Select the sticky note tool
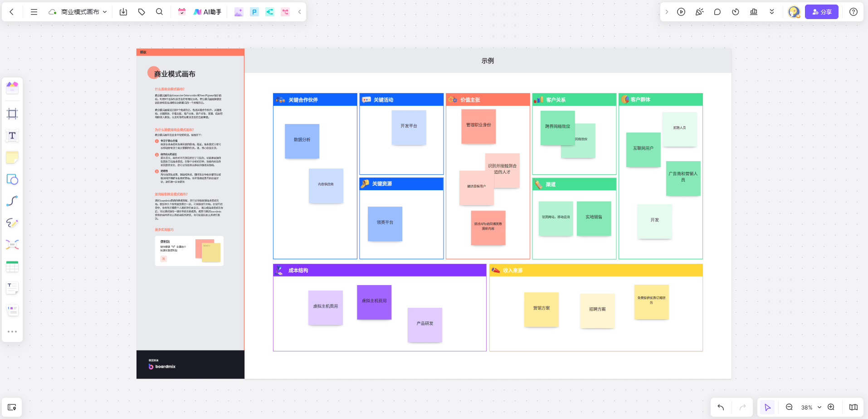This screenshot has width=868, height=419. point(12,158)
